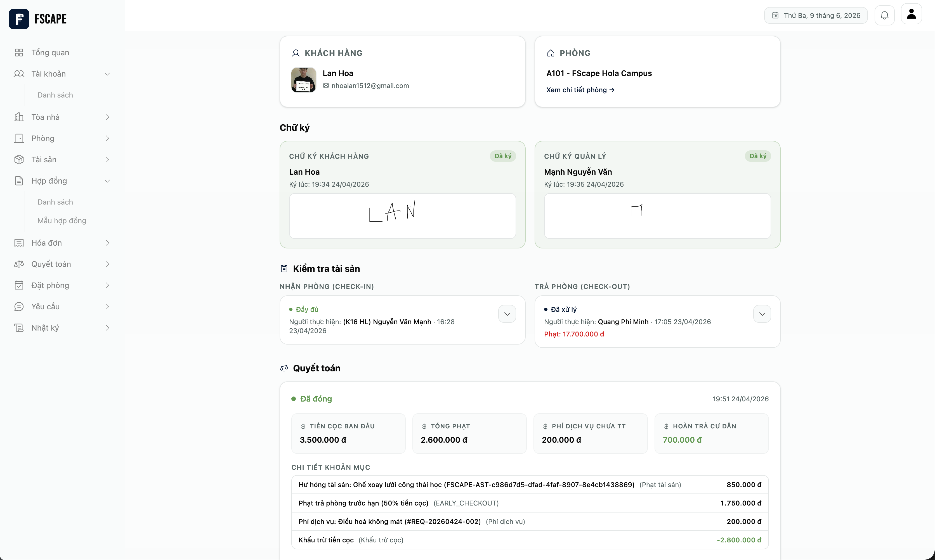Expand the Yêu cầu menu chevron

click(107, 307)
